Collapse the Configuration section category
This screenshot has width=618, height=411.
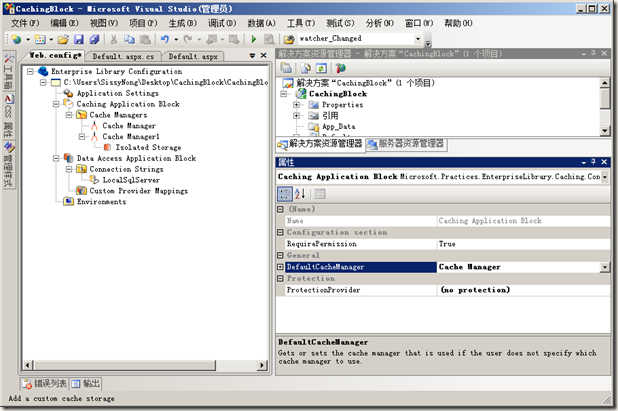(x=280, y=232)
